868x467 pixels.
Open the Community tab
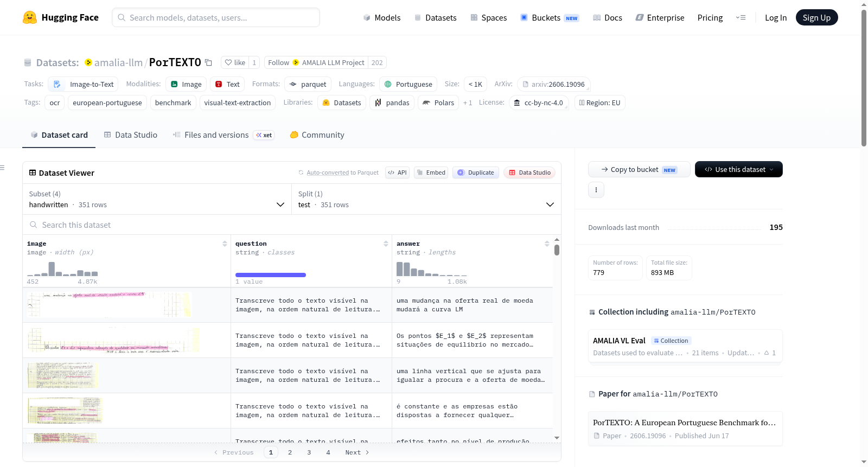[x=317, y=135]
